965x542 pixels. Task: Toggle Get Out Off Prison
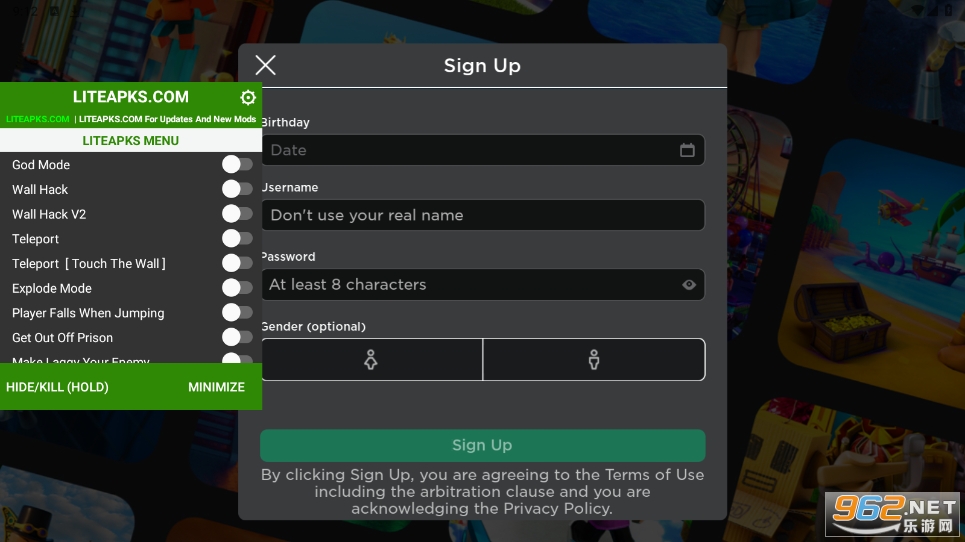coord(238,337)
